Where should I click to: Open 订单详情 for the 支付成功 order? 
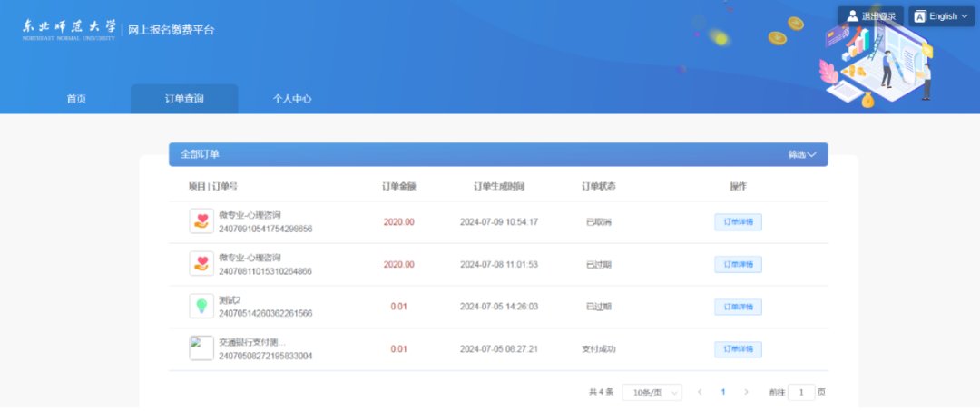pos(738,349)
